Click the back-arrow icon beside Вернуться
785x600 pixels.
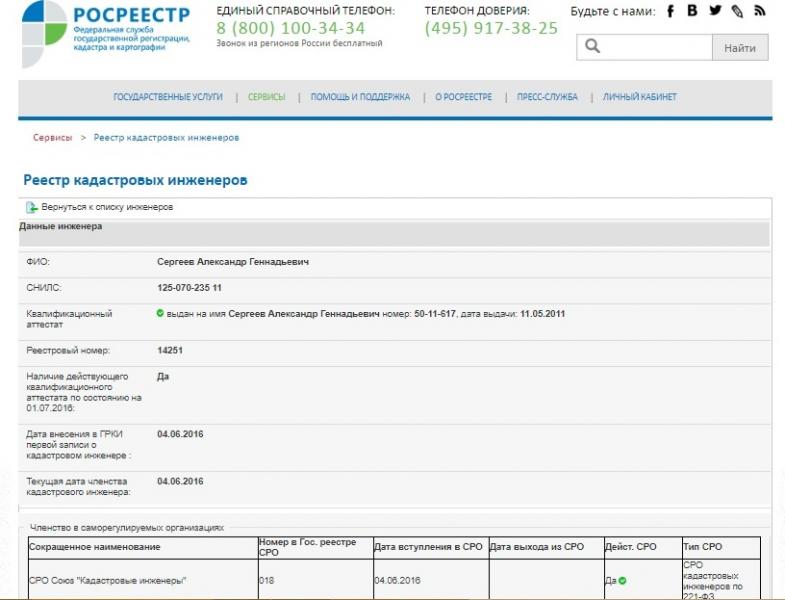pos(31,207)
